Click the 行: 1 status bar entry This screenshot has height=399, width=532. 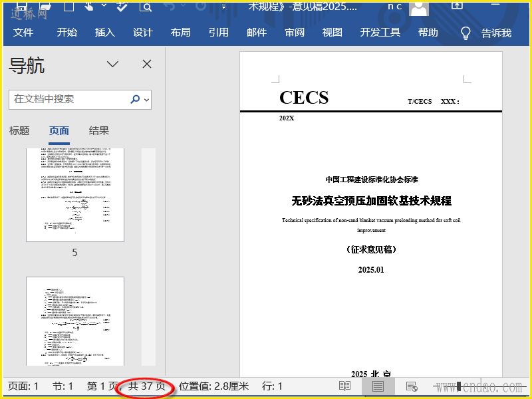click(272, 386)
